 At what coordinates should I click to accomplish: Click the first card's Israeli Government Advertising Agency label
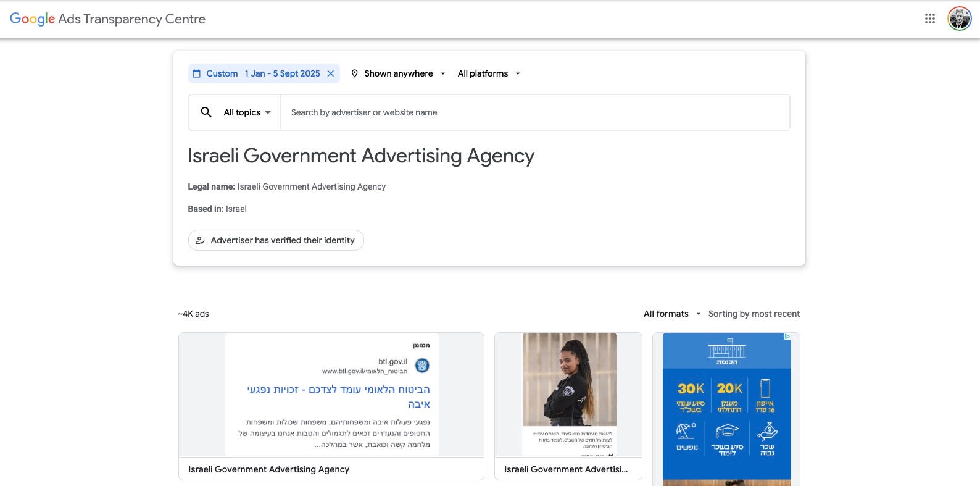[x=269, y=469]
